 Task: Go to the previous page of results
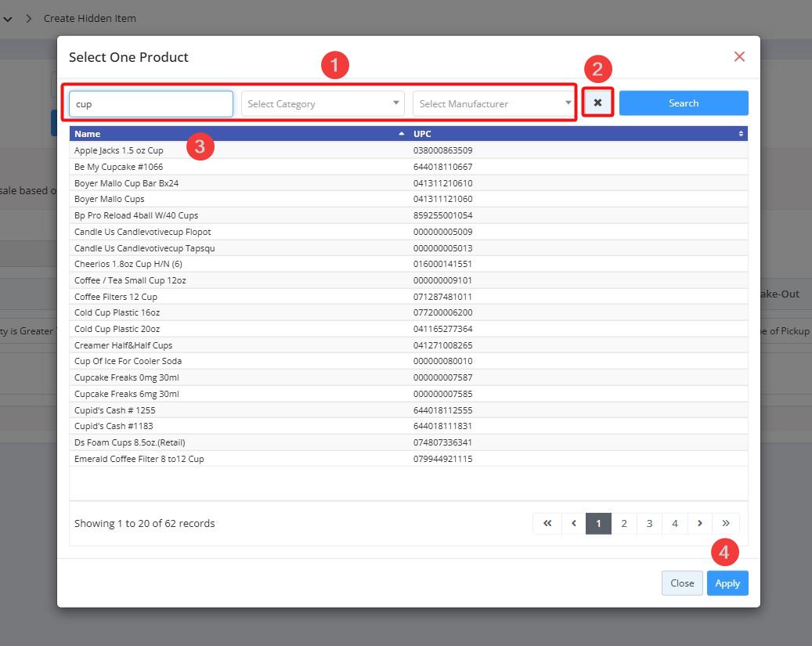point(574,523)
